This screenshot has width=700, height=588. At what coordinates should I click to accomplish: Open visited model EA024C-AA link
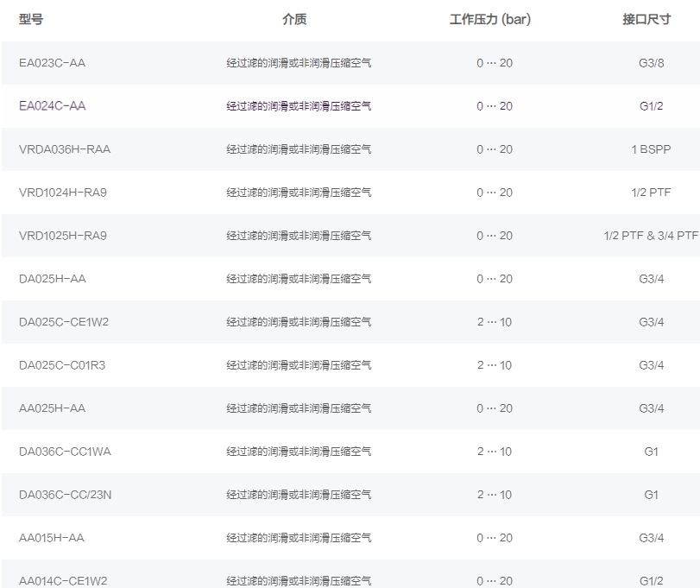pyautogui.click(x=52, y=106)
